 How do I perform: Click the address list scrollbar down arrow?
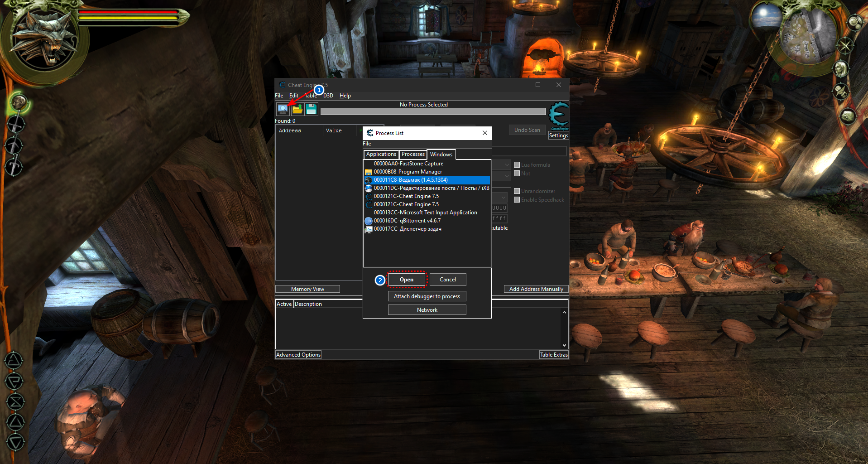(x=564, y=345)
